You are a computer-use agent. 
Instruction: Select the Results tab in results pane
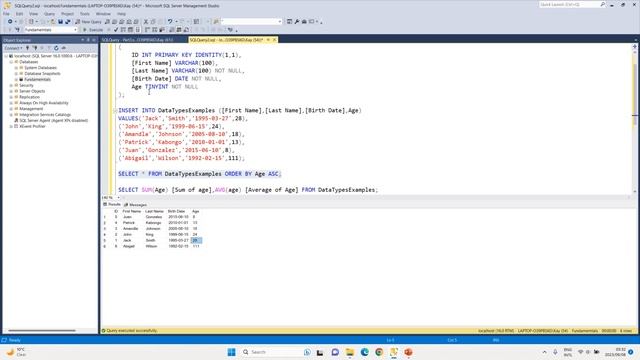point(112,204)
